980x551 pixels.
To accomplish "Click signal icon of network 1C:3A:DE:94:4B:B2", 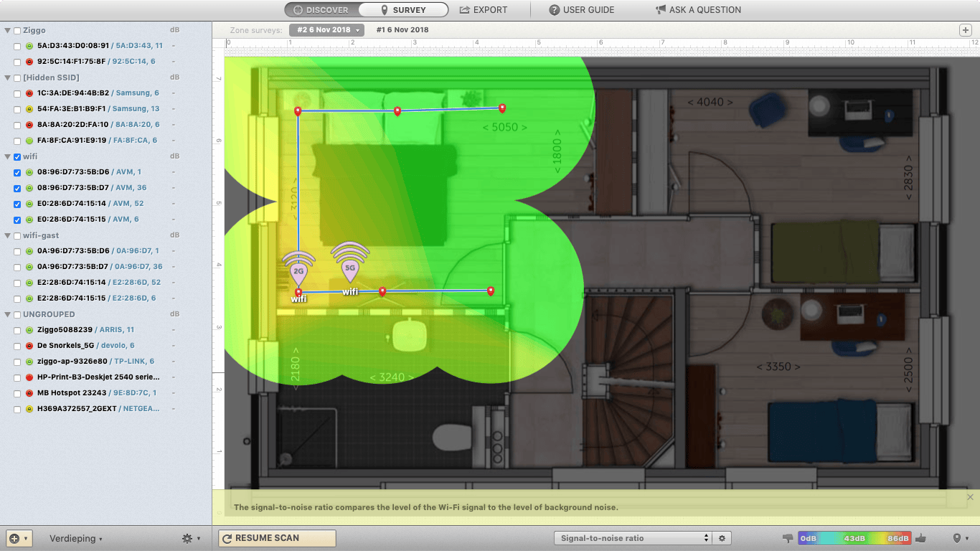I will pyautogui.click(x=29, y=93).
